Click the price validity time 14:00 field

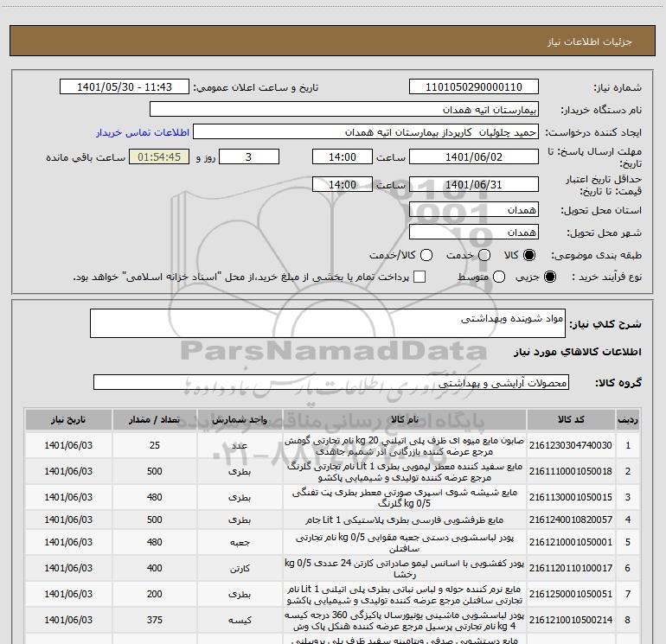343,184
